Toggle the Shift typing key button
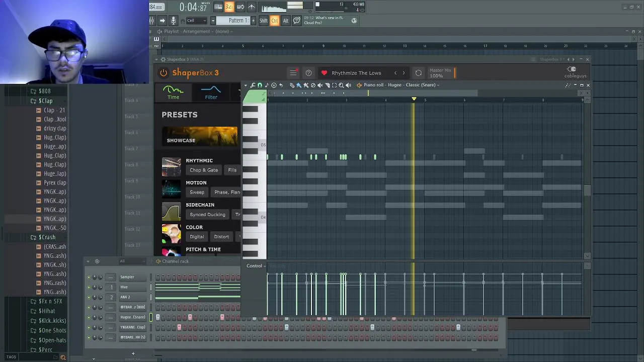The image size is (644, 362). [264, 21]
